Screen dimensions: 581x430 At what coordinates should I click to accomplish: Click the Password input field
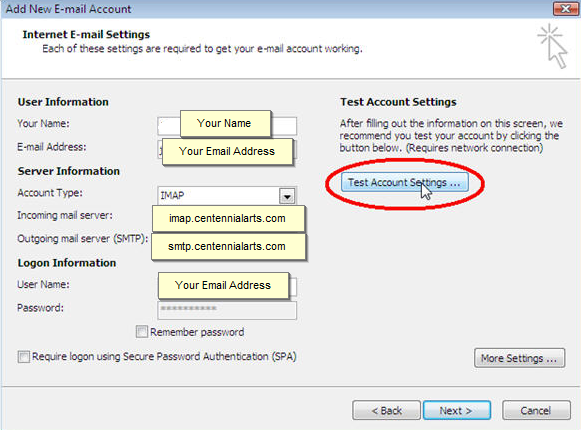[x=227, y=310]
